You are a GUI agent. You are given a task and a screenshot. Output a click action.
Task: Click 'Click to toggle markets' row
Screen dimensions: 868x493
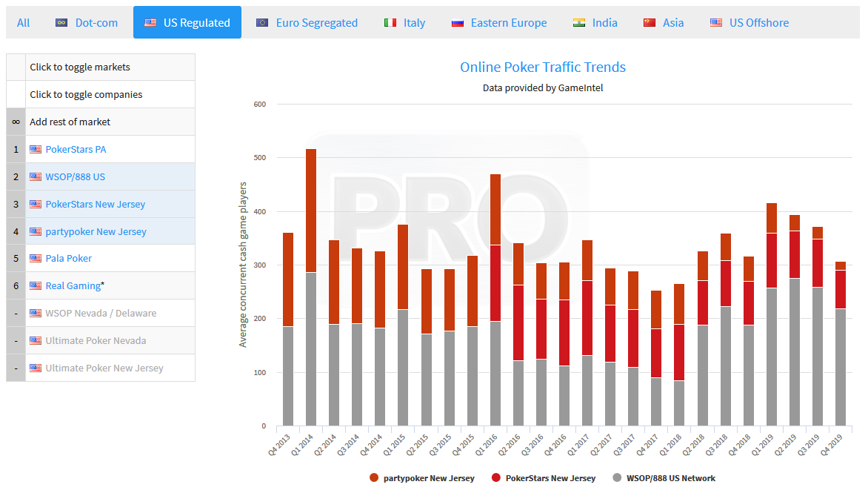click(x=101, y=67)
